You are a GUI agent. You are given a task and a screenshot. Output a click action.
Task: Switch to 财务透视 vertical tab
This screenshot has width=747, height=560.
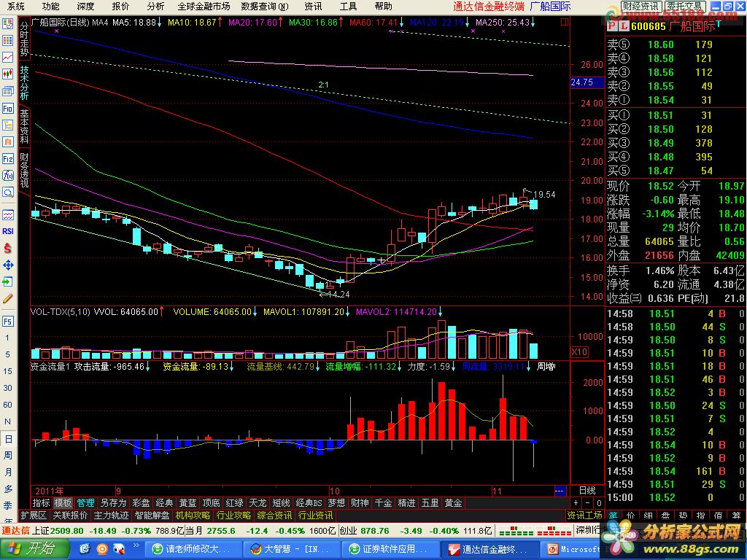coord(24,170)
